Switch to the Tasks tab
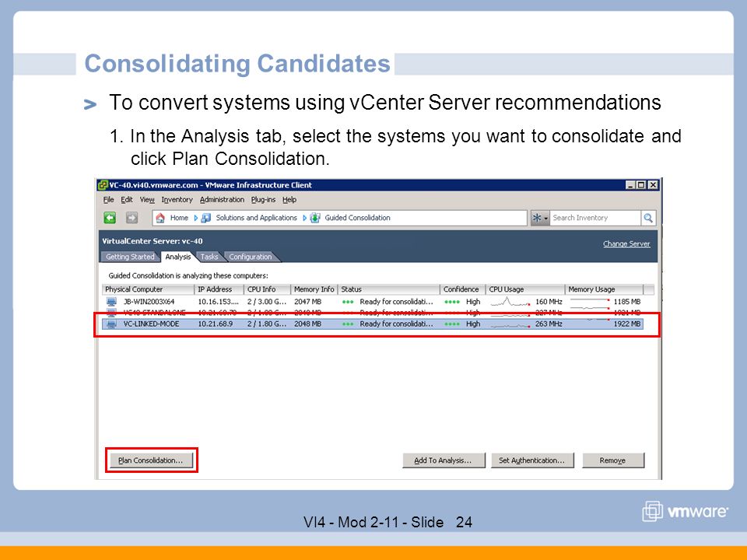This screenshot has width=747, height=560. [209, 257]
